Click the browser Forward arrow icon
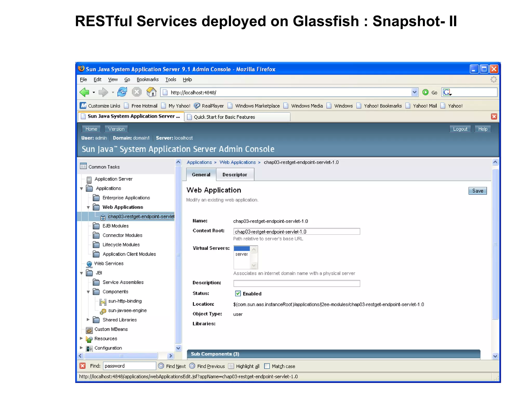This screenshot has height=399, width=532. click(x=103, y=92)
